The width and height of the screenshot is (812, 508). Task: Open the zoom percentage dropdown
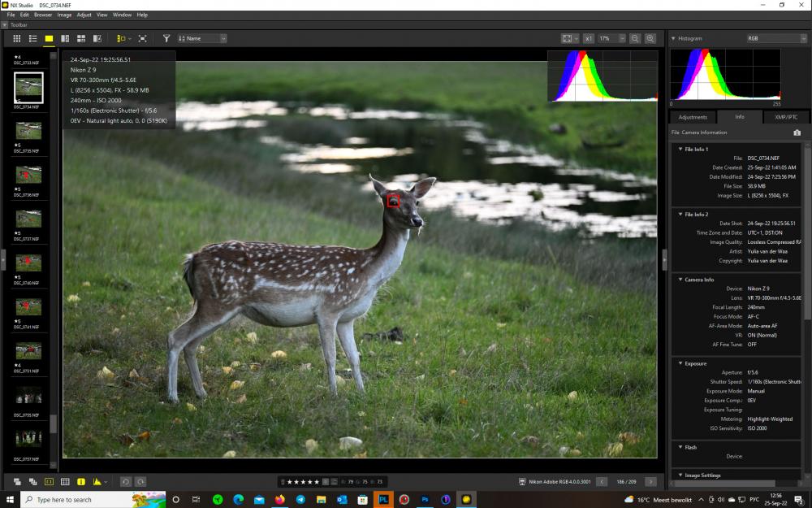[623, 38]
